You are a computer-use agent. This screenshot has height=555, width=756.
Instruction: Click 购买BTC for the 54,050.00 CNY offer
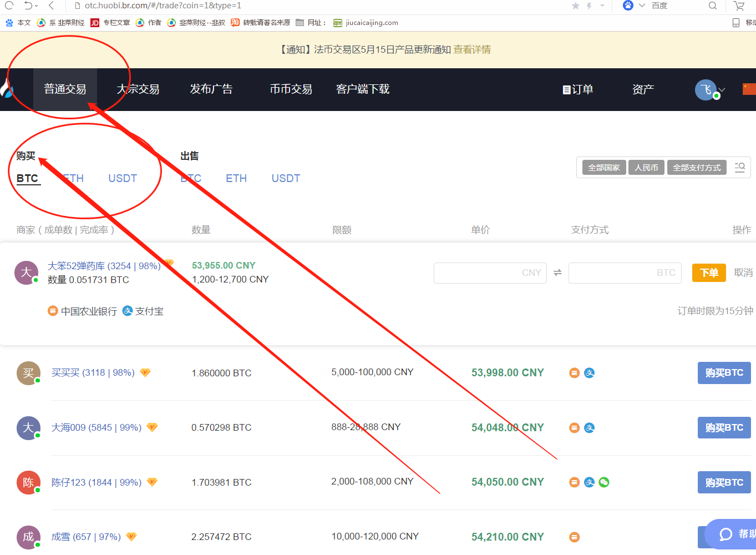[724, 482]
